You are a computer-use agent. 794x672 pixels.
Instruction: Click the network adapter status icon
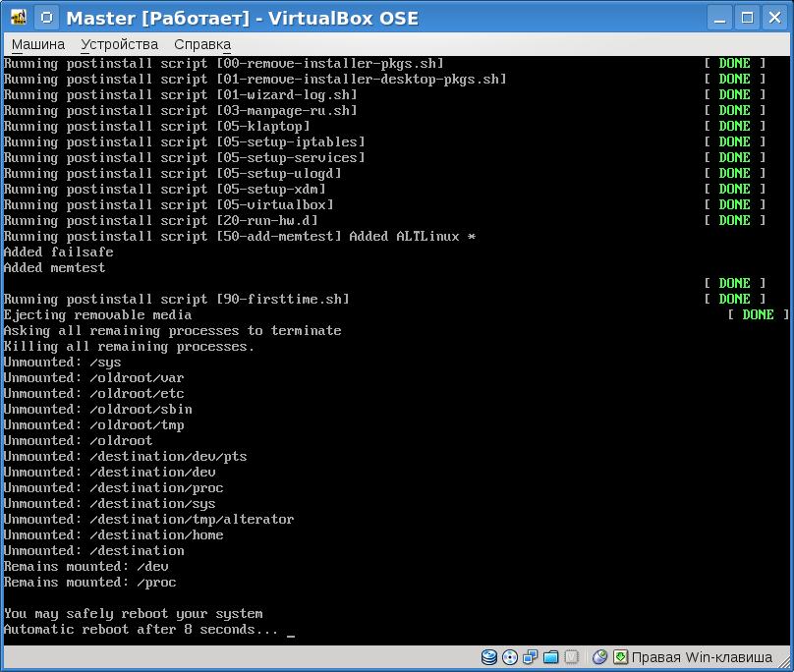coord(531,657)
